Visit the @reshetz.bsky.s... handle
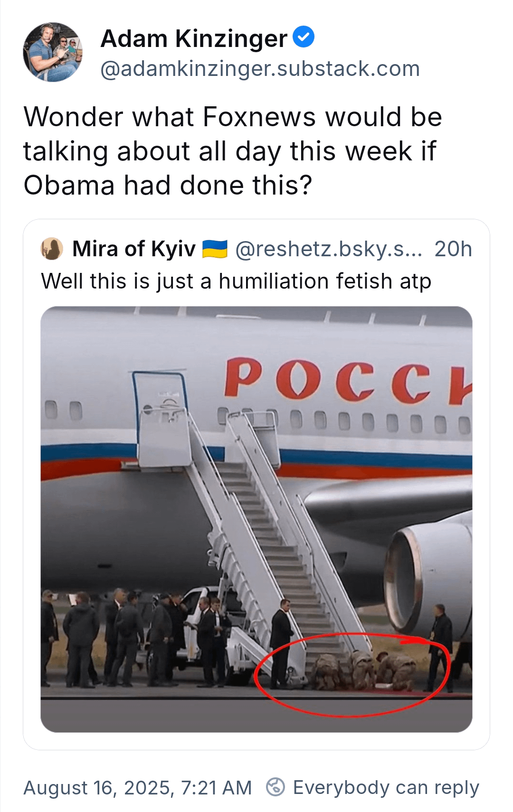 [x=329, y=249]
